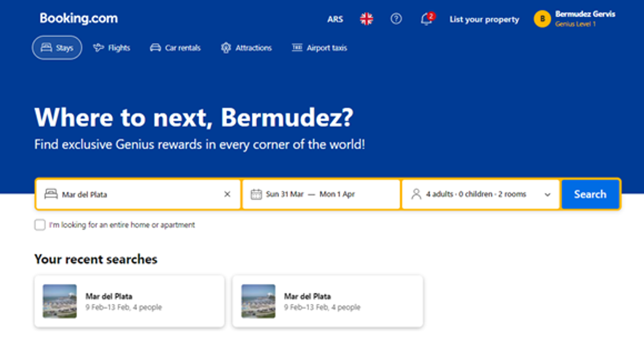Click the person icon in the guests field
Screen dimensions: 644x343
tap(416, 194)
